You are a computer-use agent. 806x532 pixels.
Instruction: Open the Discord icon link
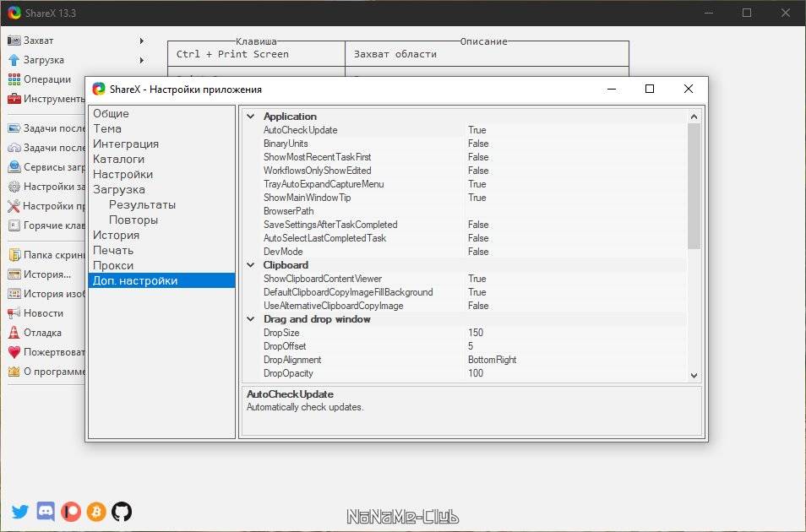tap(46, 512)
